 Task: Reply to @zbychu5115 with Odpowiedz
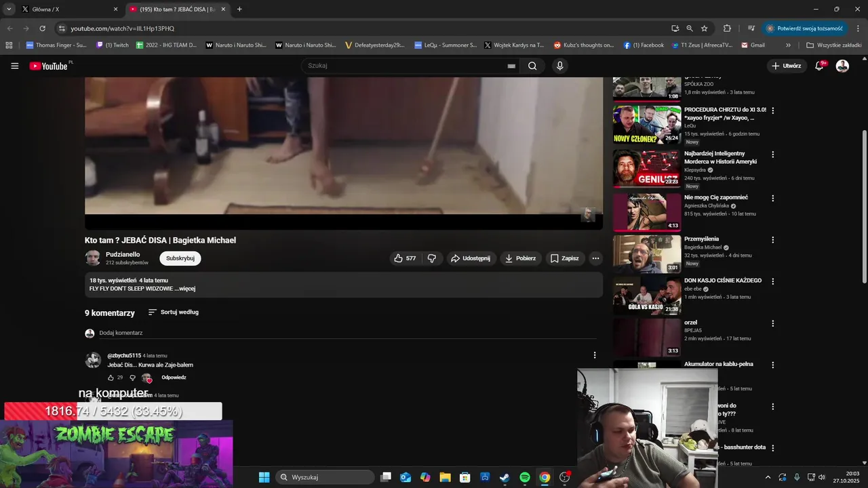pyautogui.click(x=174, y=378)
